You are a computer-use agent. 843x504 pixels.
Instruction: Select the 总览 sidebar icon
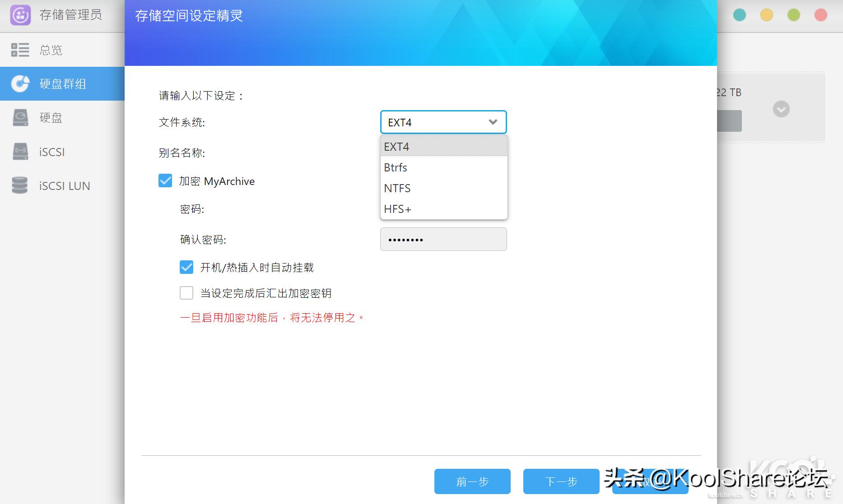20,50
